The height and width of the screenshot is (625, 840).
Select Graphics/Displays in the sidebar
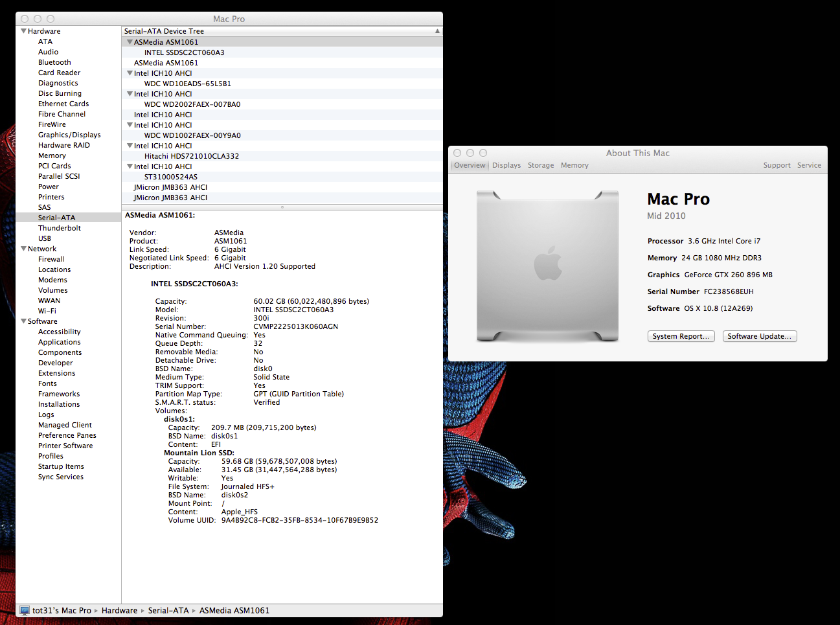point(69,135)
